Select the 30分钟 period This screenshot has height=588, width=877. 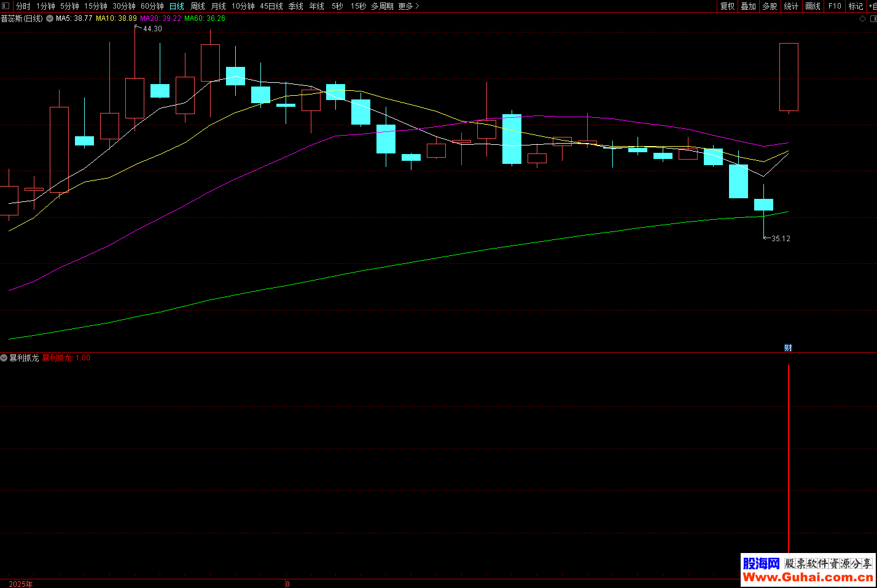[x=124, y=6]
